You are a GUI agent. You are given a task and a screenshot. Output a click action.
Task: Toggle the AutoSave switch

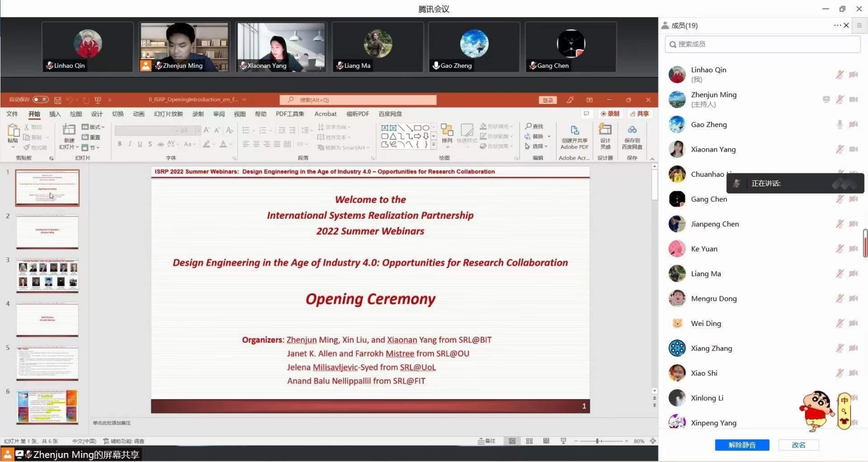coord(40,99)
